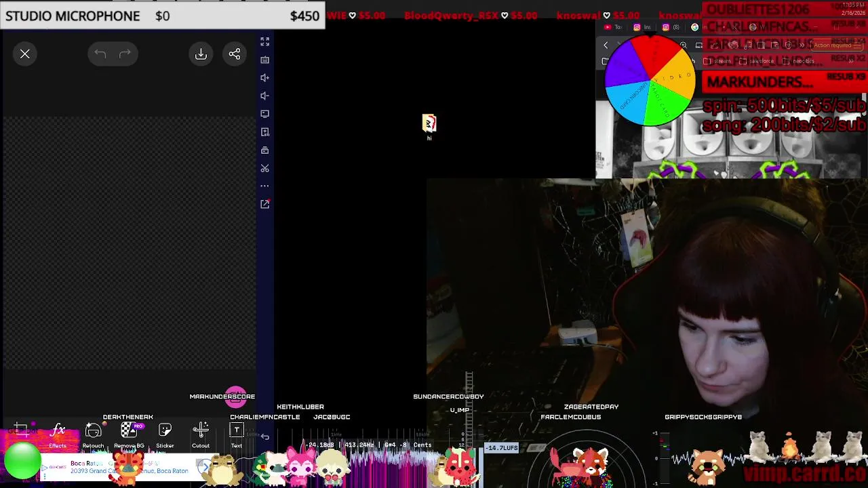Click the -14.7LUFS loudness readout

coord(502,448)
